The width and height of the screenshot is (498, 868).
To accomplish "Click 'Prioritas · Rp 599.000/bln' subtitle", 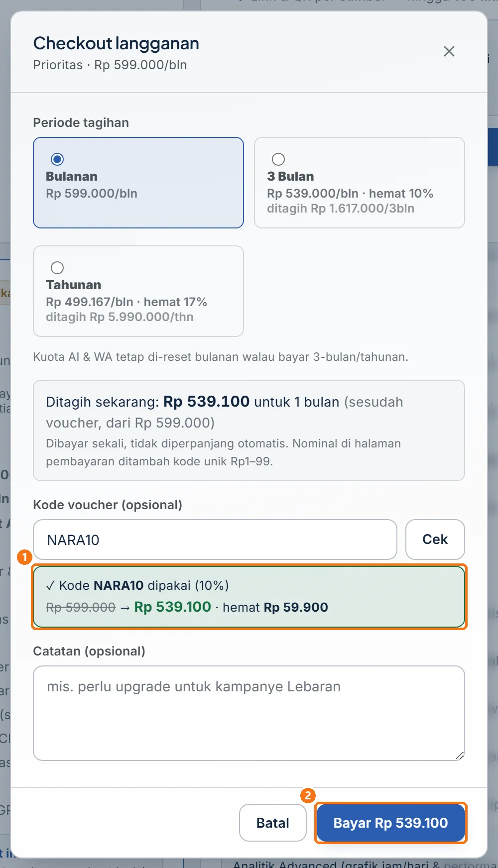I will pos(110,65).
